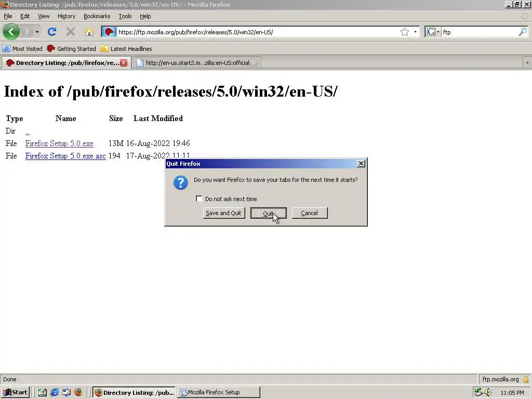Screen dimensions: 532x399
Task: Click the 16-Aug-2022 19:46 date cell
Action: [158, 143]
